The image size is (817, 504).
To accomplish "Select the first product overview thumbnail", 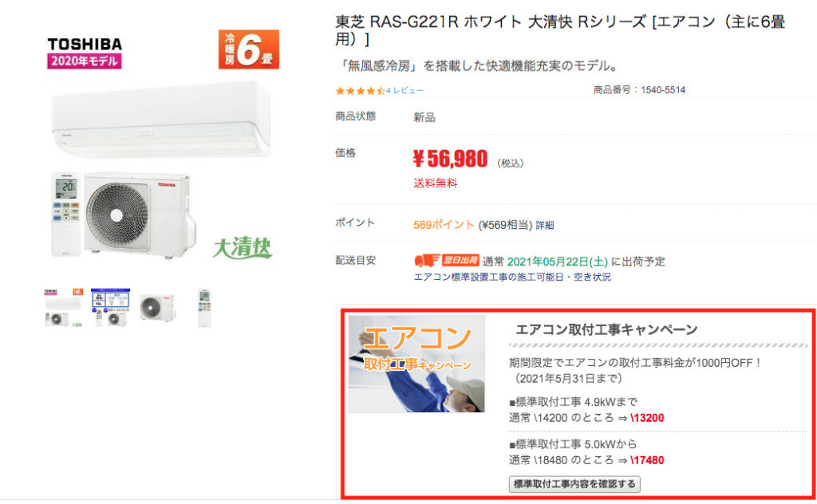I will pos(64,307).
